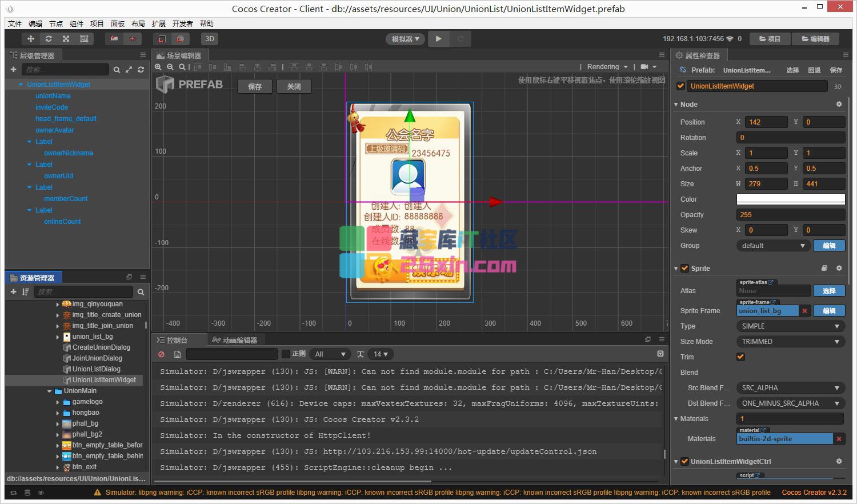Open the node Color swatch
The width and height of the screenshot is (857, 504).
click(790, 199)
